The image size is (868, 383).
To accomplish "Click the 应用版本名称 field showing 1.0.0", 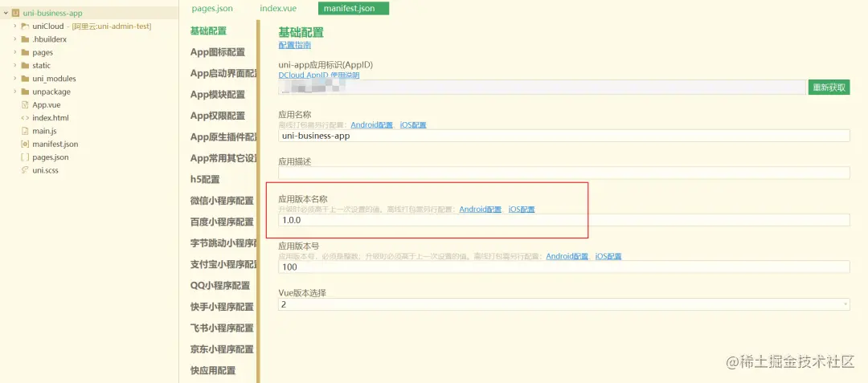I will point(563,220).
